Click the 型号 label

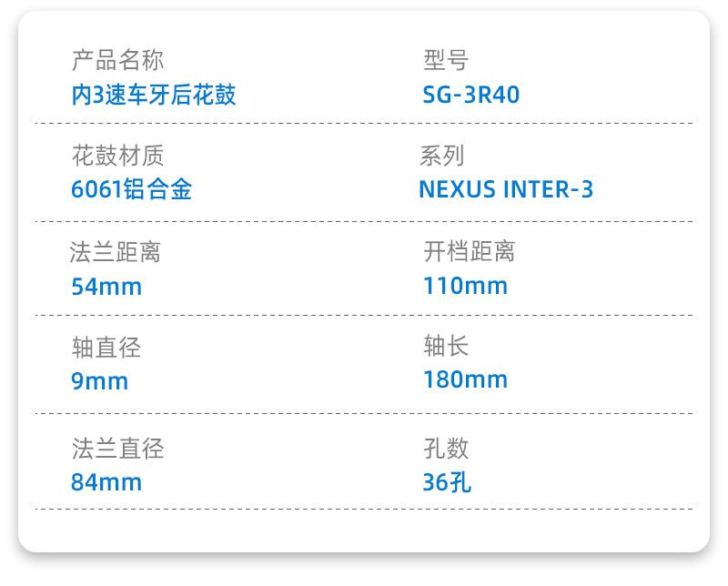point(446,62)
